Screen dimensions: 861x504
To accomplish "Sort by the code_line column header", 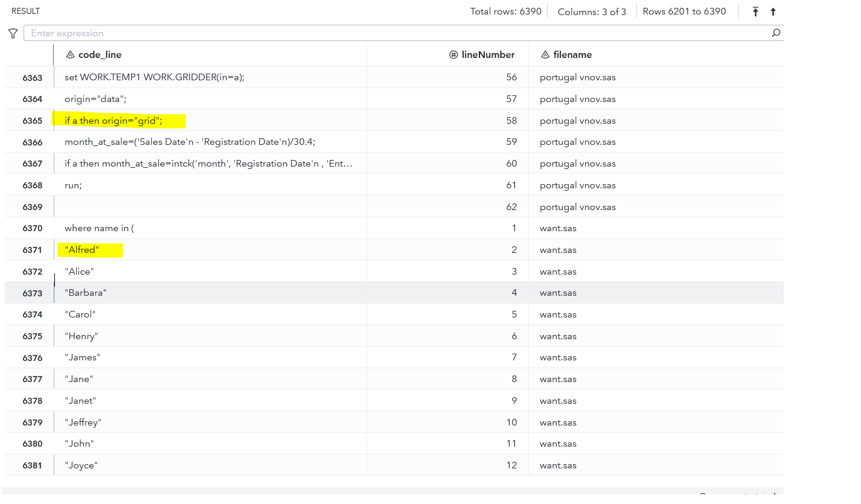I will (x=100, y=55).
